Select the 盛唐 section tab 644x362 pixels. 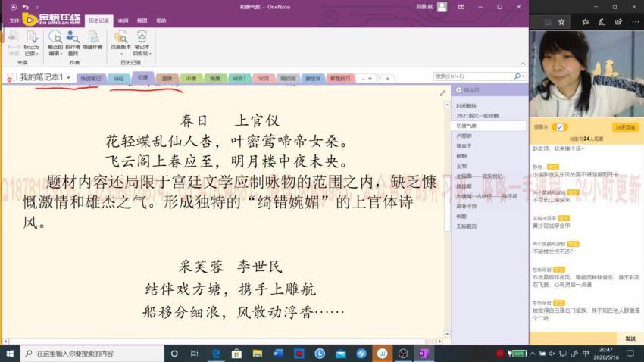167,78
